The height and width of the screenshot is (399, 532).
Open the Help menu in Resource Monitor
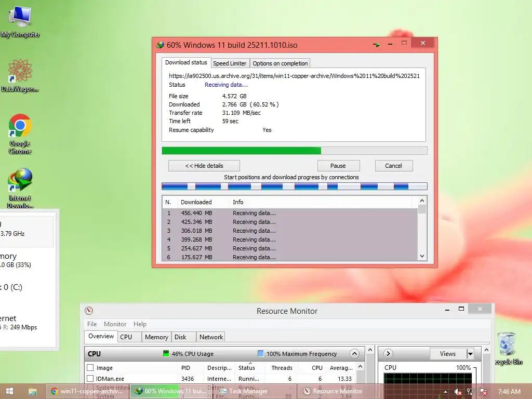tap(140, 324)
